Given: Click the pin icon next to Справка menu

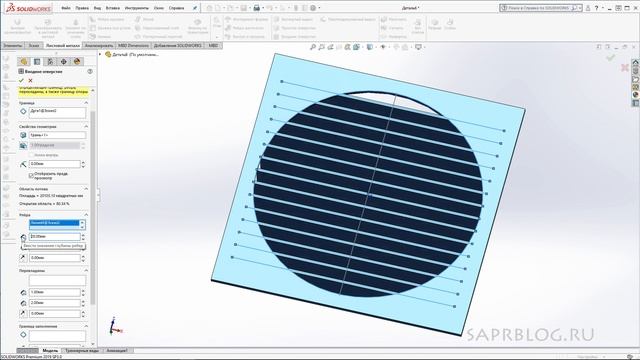Looking at the screenshot, I should click(x=195, y=8).
